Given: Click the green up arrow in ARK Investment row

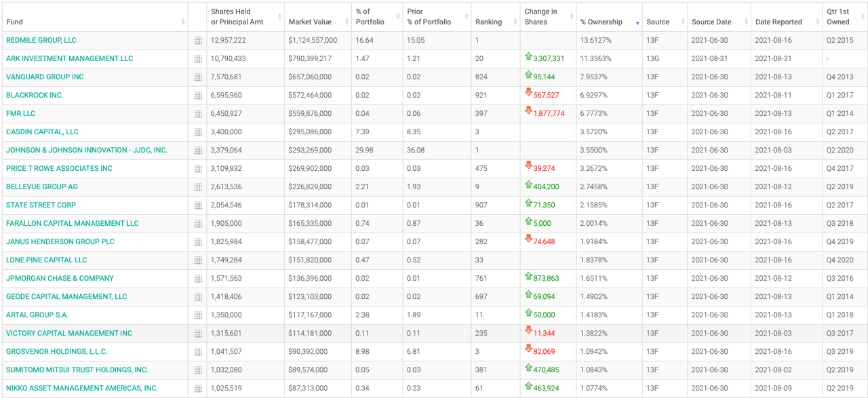Looking at the screenshot, I should coord(528,58).
